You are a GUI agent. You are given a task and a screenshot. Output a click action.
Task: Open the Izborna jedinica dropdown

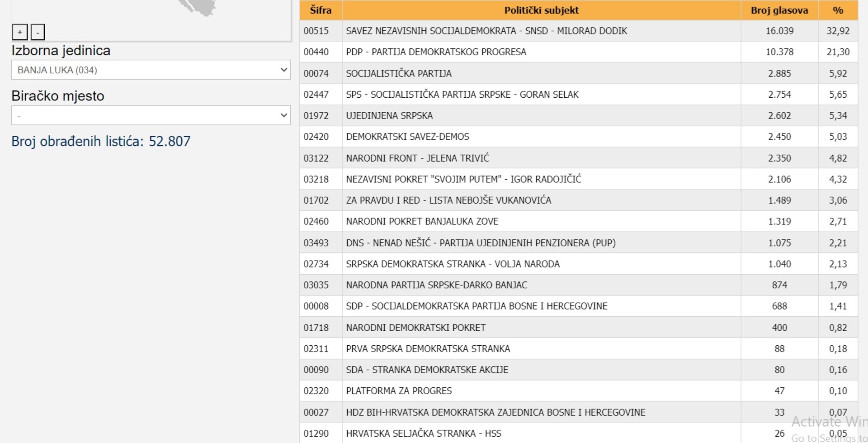(151, 70)
